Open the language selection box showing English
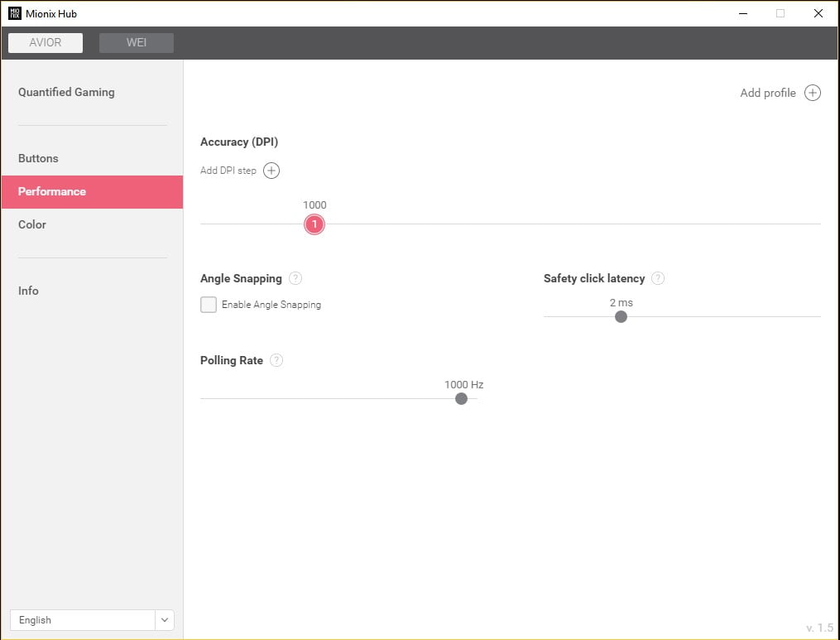This screenshot has height=640, width=840. pyautogui.click(x=82, y=620)
